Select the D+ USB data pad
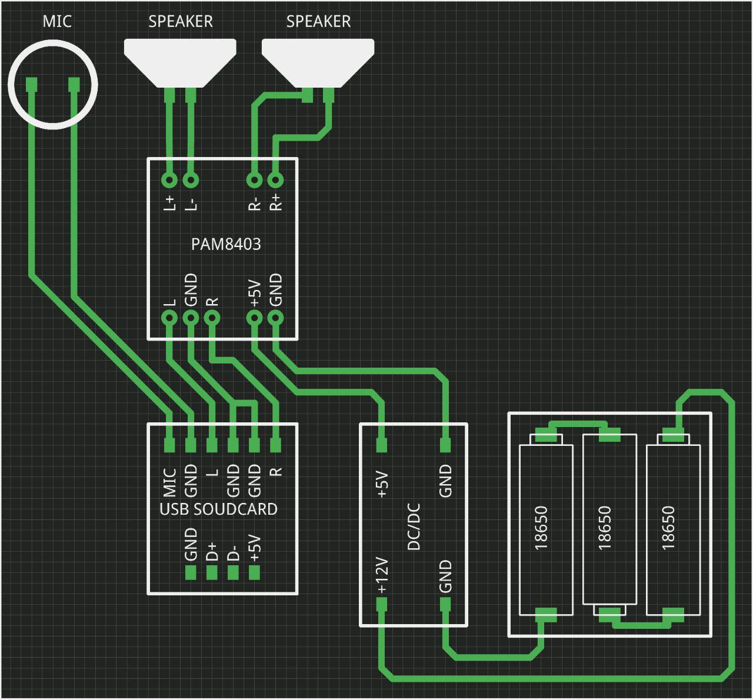The image size is (753, 700). coord(212,572)
